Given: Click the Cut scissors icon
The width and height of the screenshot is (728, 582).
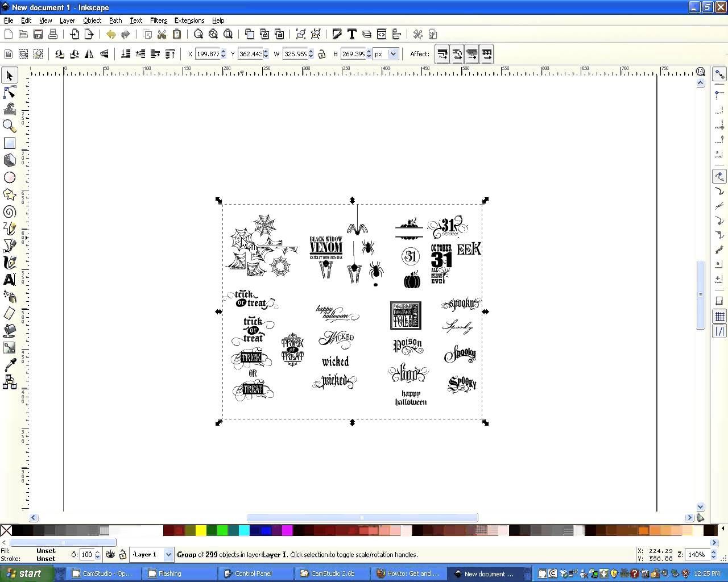Looking at the screenshot, I should [162, 34].
